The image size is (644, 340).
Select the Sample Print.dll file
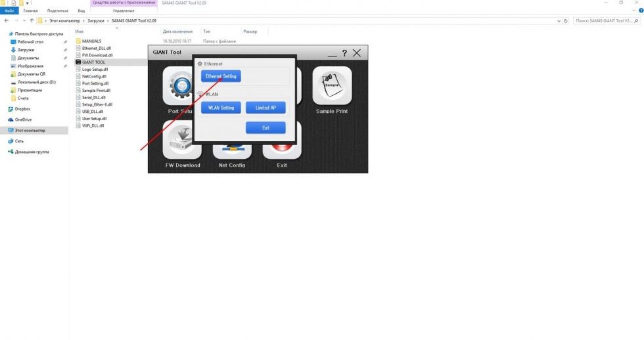tap(96, 90)
